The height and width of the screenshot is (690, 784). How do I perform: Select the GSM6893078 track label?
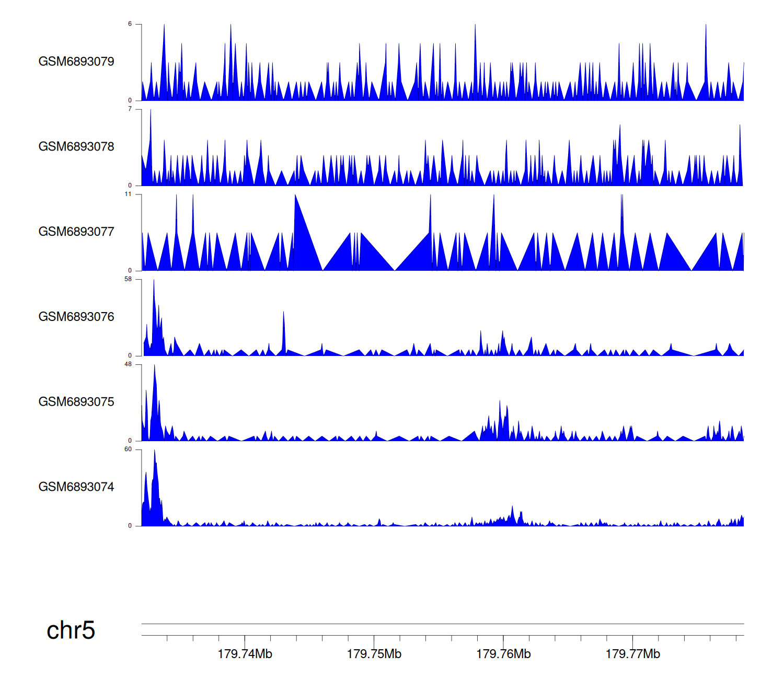coord(76,147)
